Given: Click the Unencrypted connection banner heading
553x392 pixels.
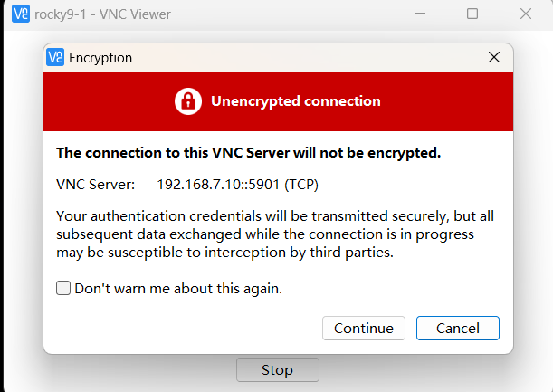Looking at the screenshot, I should point(295,101).
